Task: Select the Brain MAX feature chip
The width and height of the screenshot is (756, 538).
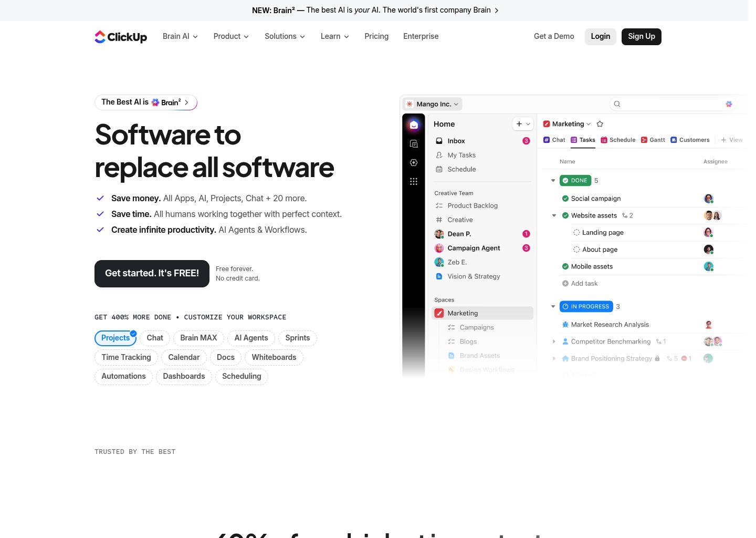Action: [x=198, y=338]
